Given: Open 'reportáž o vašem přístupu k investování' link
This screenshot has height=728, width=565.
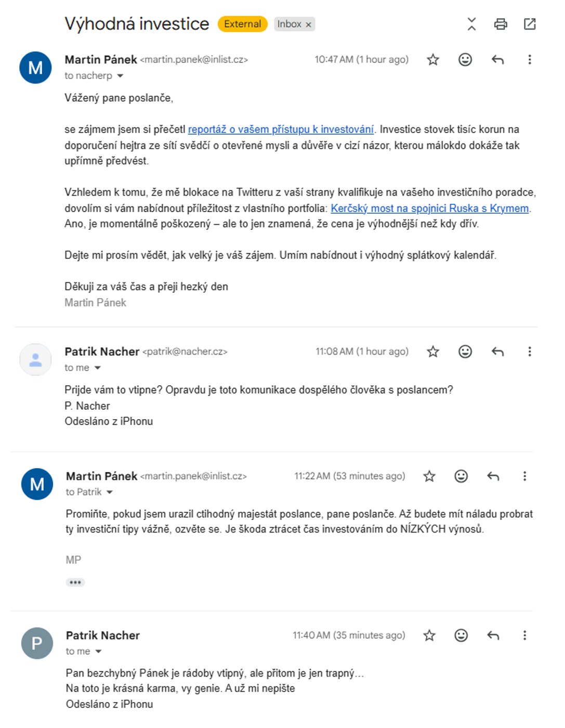Looking at the screenshot, I should pyautogui.click(x=281, y=129).
